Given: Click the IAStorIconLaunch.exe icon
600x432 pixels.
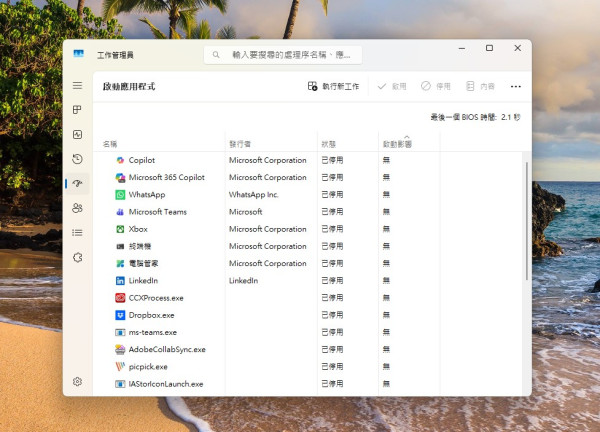Looking at the screenshot, I should pyautogui.click(x=120, y=384).
